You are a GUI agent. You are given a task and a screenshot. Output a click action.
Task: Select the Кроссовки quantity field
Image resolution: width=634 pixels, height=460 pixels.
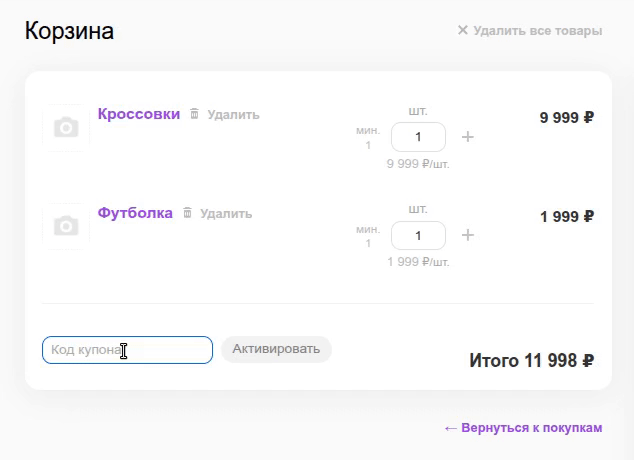click(x=418, y=136)
